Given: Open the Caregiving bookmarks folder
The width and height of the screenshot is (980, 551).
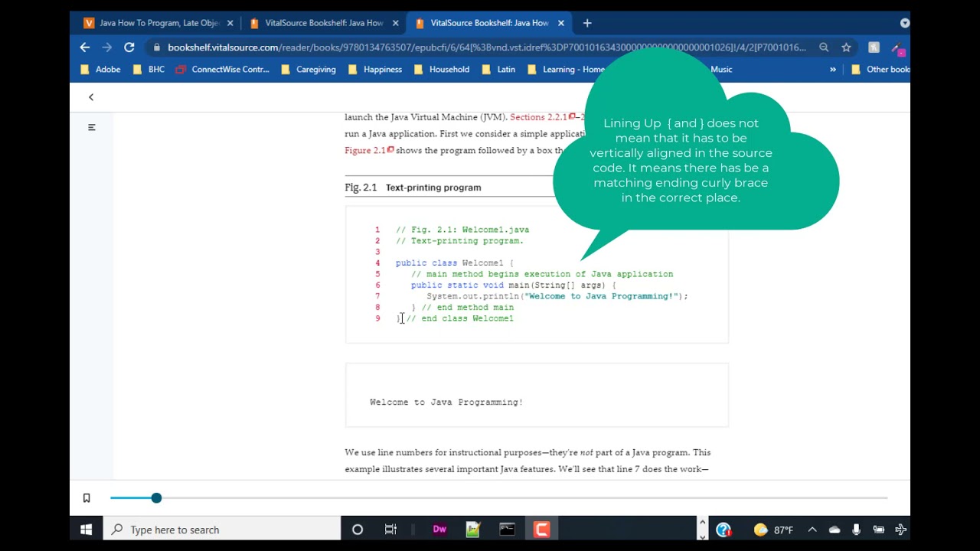Looking at the screenshot, I should point(309,70).
